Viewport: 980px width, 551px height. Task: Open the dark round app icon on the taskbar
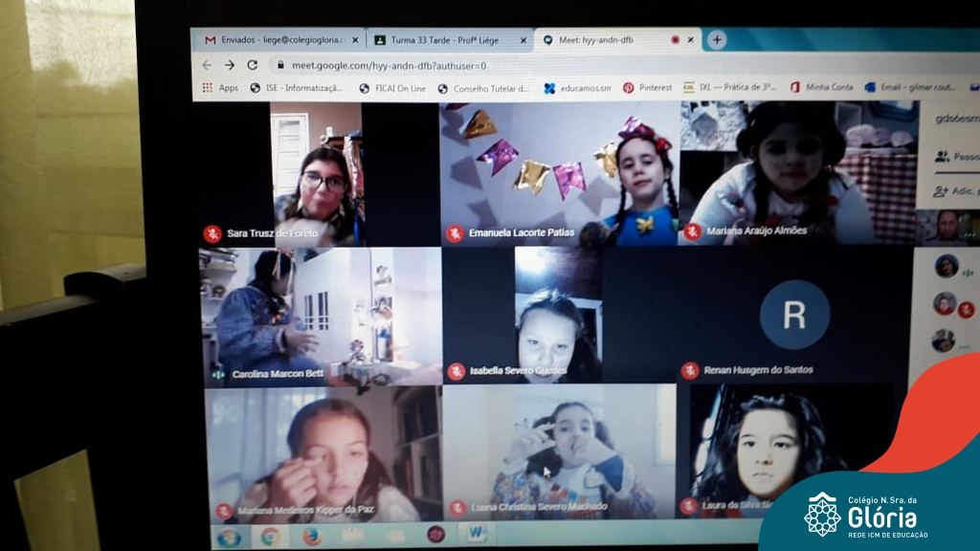[435, 534]
